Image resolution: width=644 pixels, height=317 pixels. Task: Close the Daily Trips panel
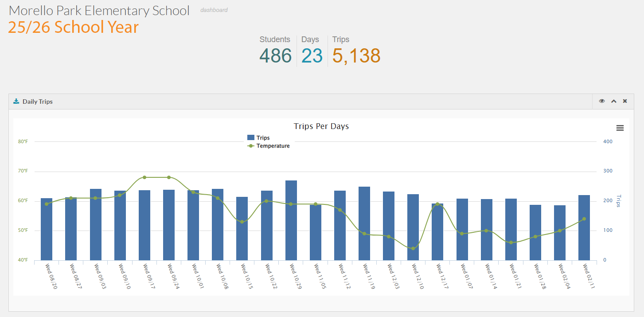(x=625, y=101)
